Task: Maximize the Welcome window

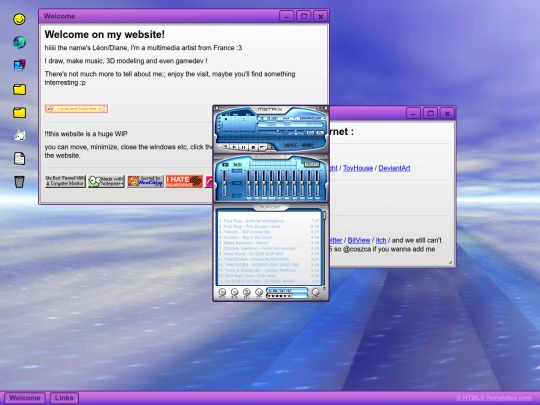Action: point(304,16)
